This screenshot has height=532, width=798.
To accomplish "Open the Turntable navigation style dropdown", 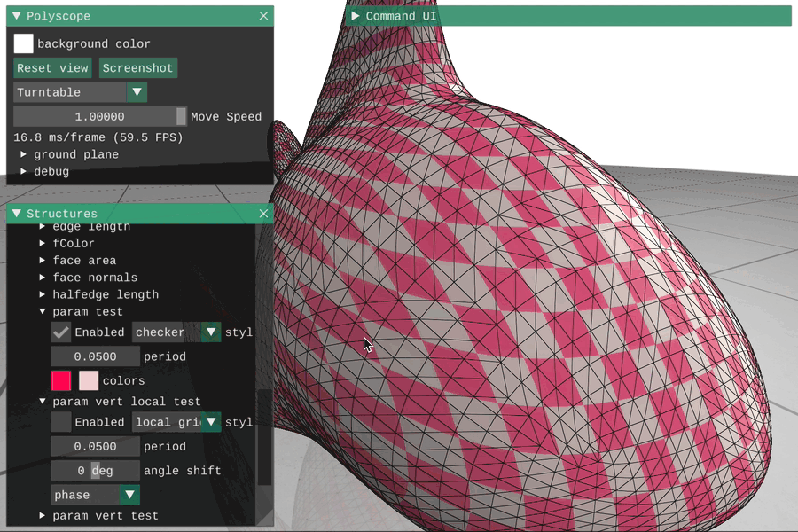I will 136,91.
